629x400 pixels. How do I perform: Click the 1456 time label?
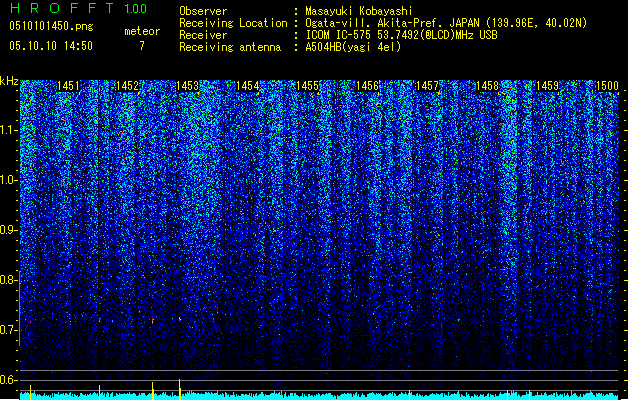tap(367, 86)
